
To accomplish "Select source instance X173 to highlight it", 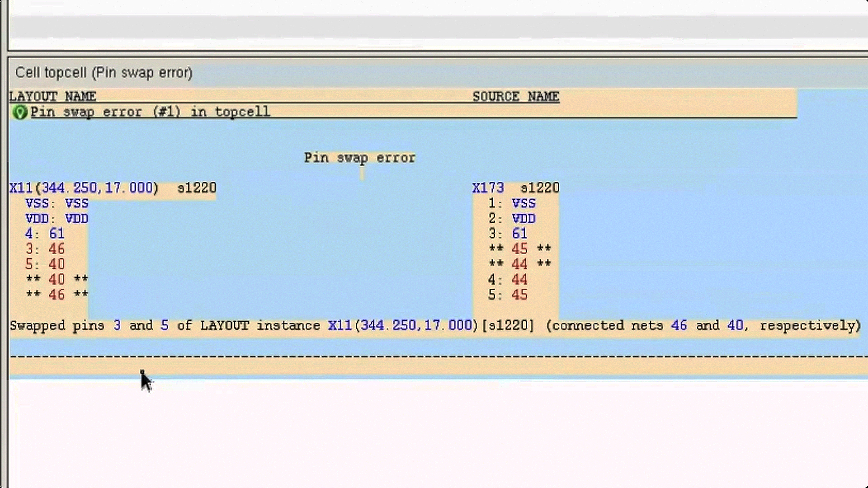I will [x=488, y=188].
